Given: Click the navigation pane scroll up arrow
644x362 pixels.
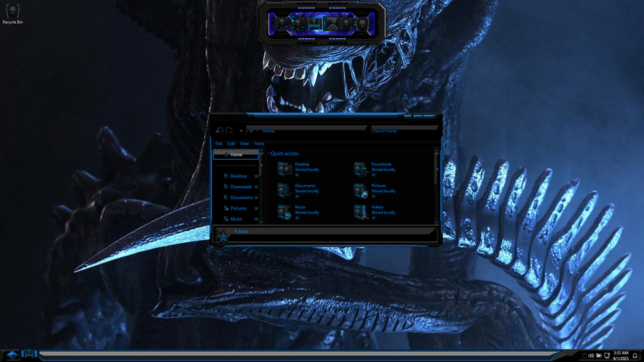Looking at the screenshot, I should tap(261, 150).
